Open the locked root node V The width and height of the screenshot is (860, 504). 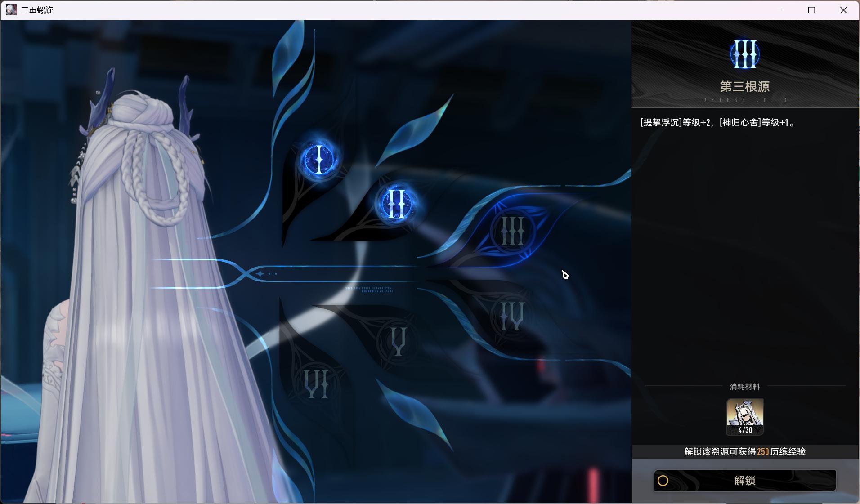(398, 341)
